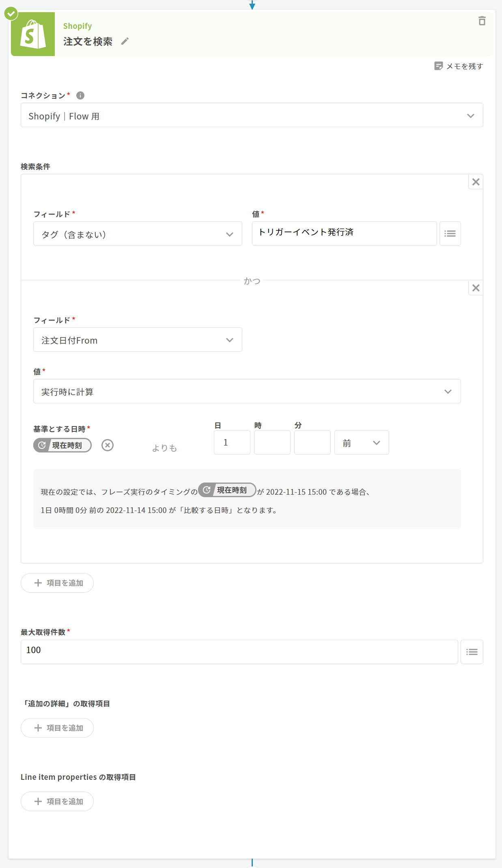Open the 実行時に計算 value dropdown

(247, 392)
